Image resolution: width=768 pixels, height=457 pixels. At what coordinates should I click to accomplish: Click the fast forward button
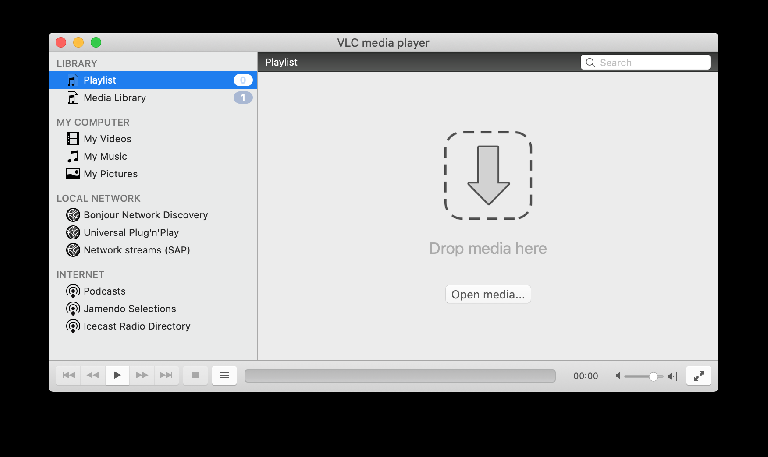pos(142,375)
